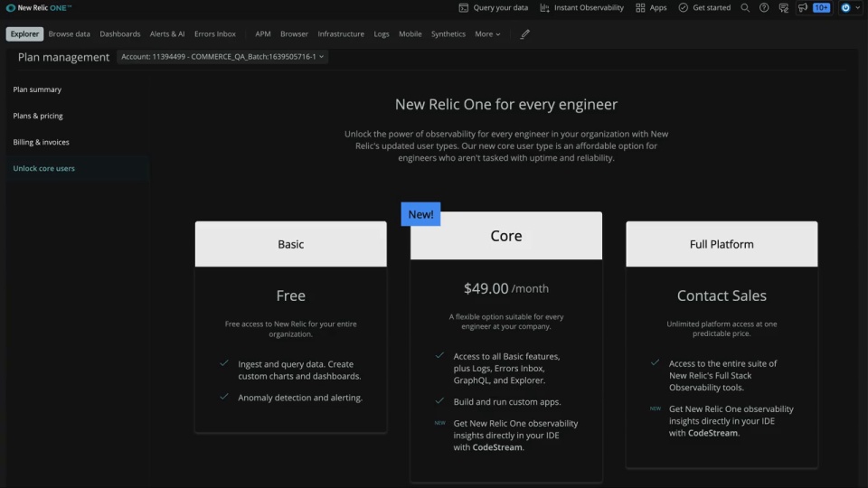
Task: Click the Free price heading
Action: point(290,296)
